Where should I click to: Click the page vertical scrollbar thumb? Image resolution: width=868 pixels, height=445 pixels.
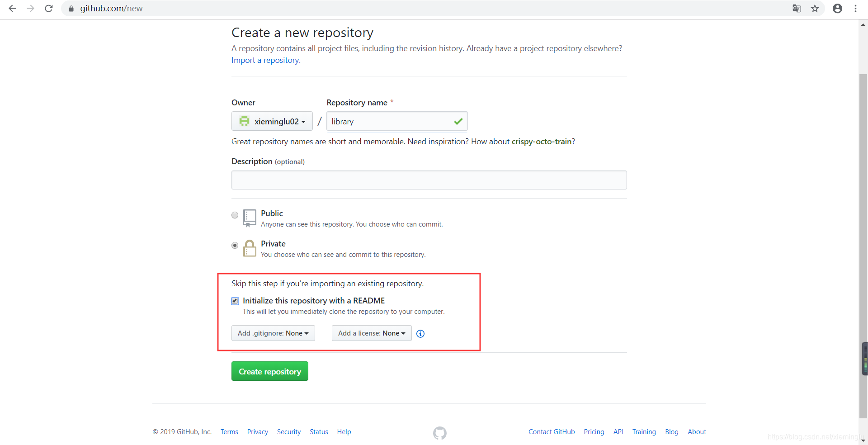point(863,246)
